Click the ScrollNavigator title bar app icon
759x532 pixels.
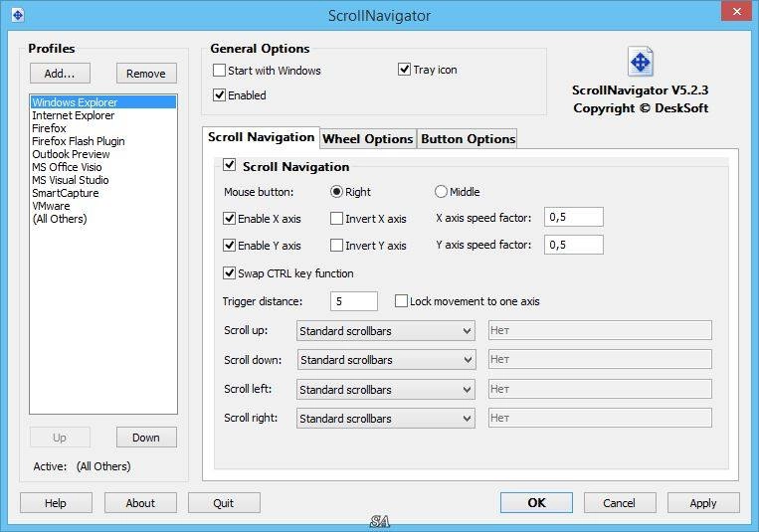[x=18, y=15]
